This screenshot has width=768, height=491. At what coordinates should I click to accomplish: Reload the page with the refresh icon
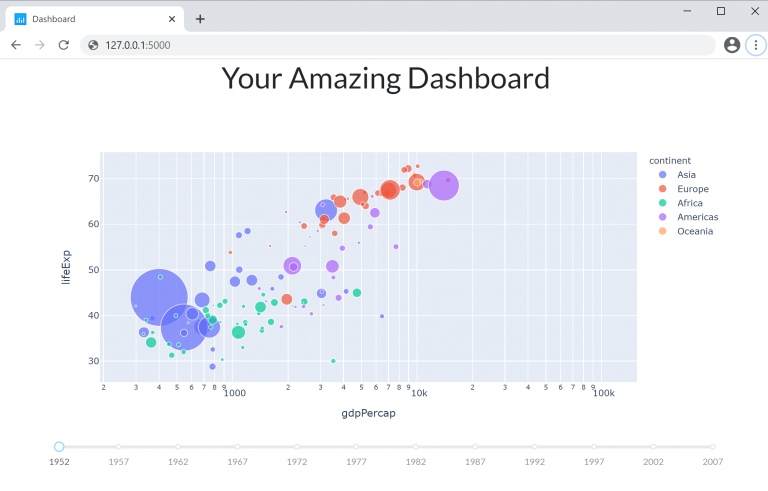[x=64, y=45]
